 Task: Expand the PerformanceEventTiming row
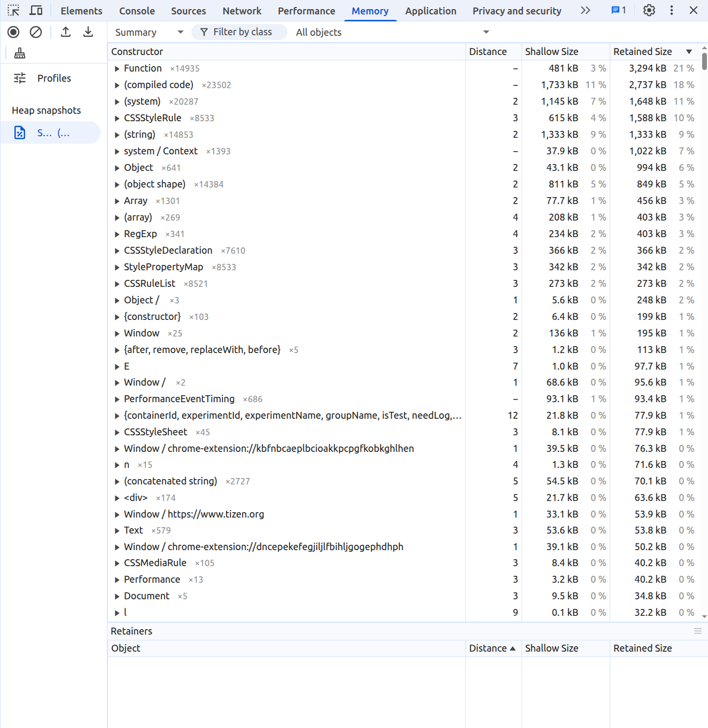[x=117, y=400]
